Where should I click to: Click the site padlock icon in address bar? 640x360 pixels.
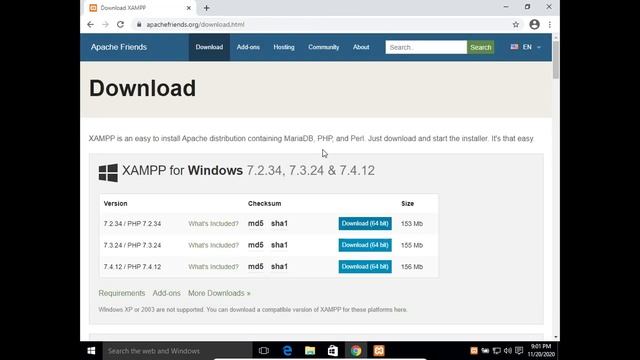click(139, 24)
